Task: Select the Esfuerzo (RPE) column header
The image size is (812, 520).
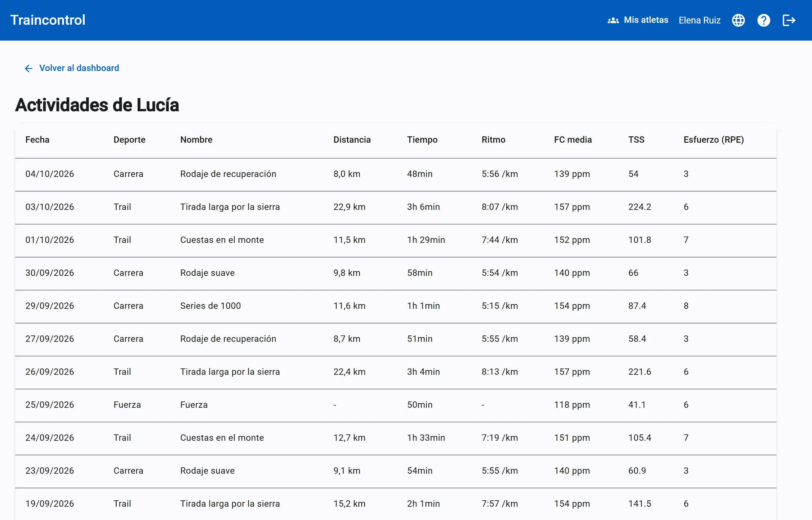Action: [713, 140]
